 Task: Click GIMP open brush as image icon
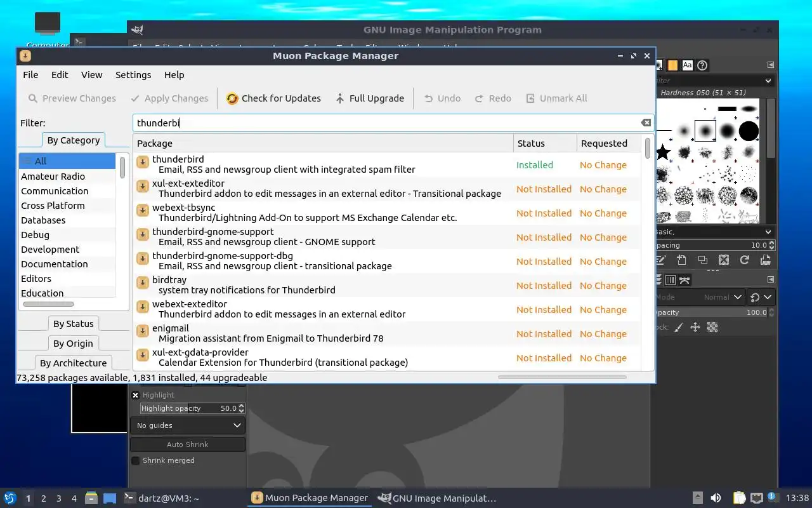[x=766, y=260]
